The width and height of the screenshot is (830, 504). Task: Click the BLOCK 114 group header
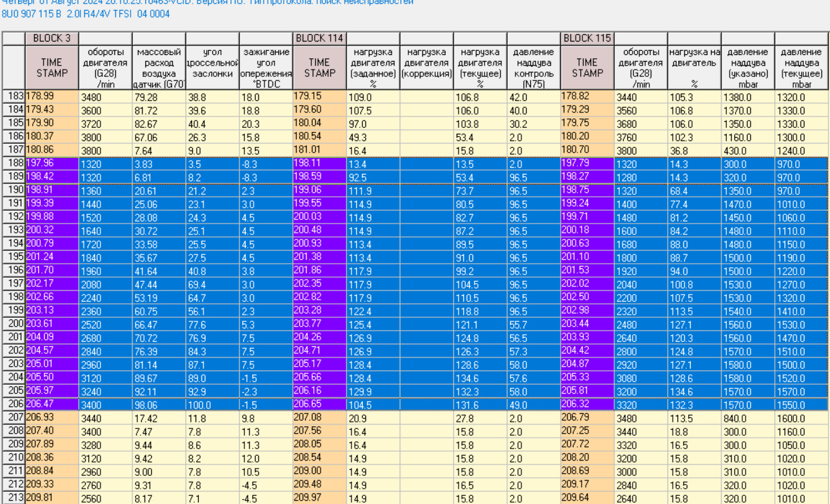pos(319,38)
